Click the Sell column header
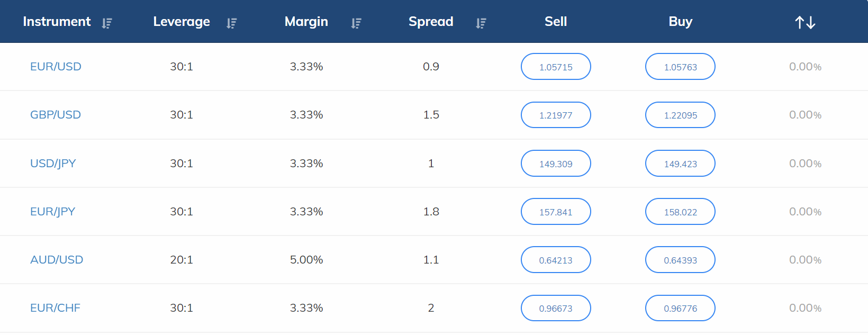 point(556,22)
